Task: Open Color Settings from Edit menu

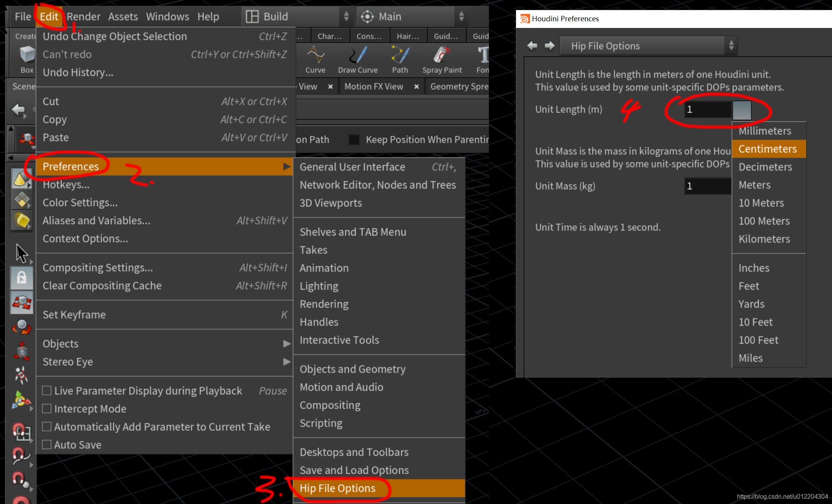Action: pyautogui.click(x=164, y=203)
